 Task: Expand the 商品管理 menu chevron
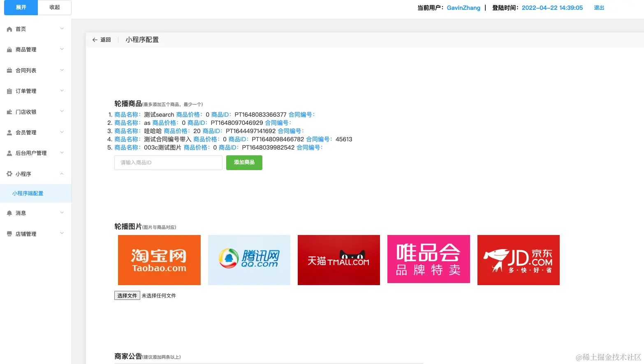(x=62, y=49)
